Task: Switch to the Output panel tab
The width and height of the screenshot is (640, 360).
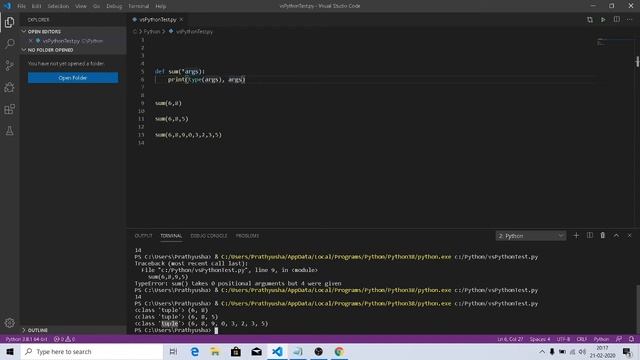Action: click(x=143, y=236)
